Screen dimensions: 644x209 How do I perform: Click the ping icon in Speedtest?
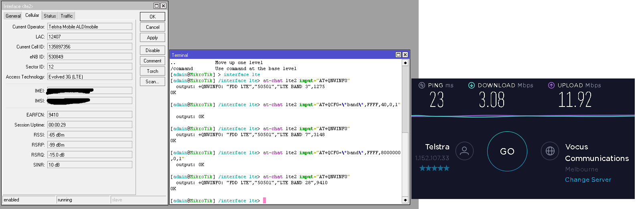click(x=422, y=85)
